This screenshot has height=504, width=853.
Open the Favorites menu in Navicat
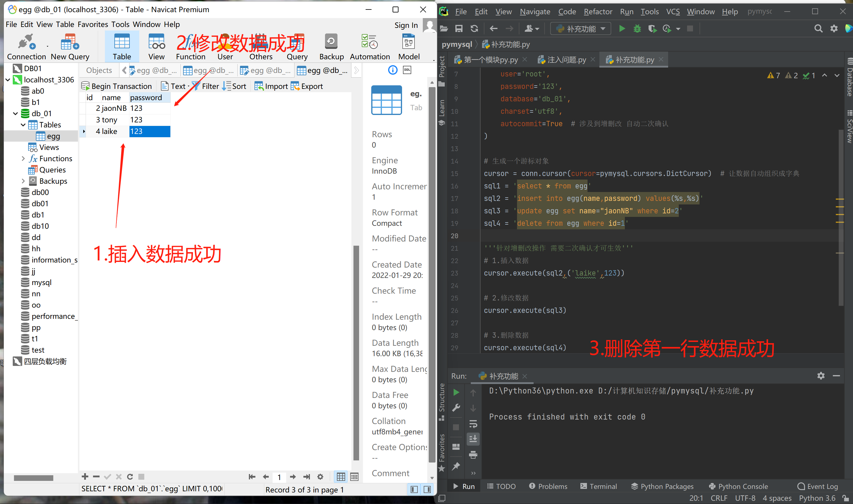tap(93, 25)
